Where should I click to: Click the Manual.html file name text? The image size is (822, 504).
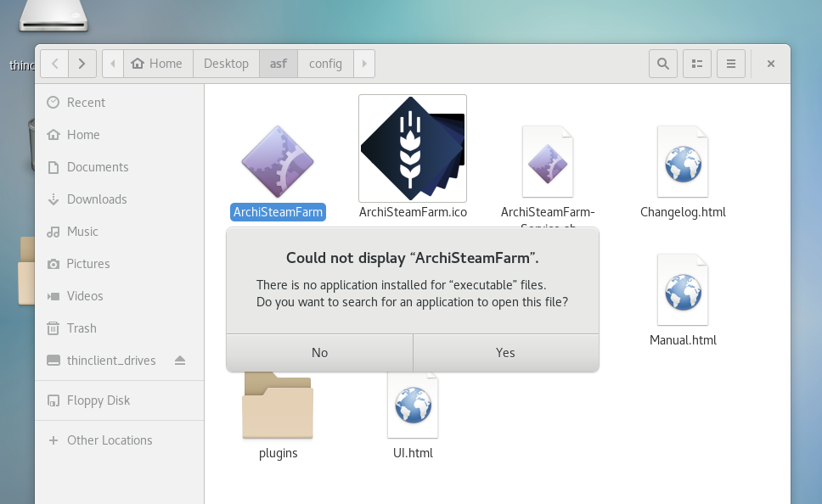[683, 340]
